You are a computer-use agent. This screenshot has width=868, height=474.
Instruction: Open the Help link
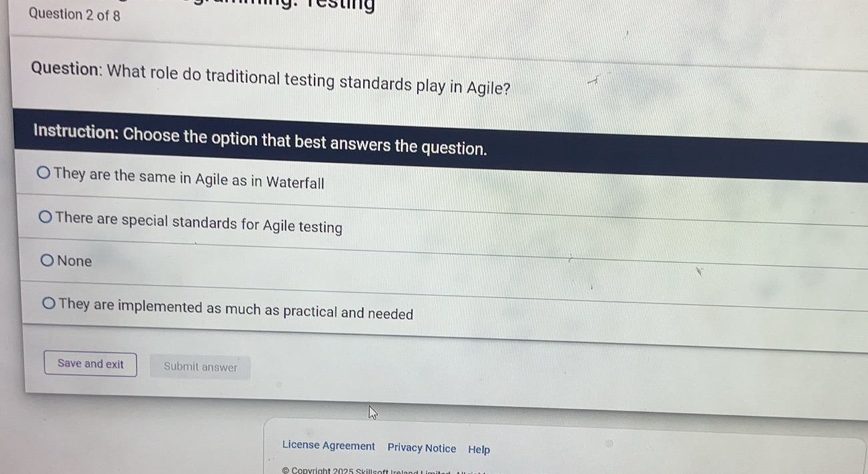[x=478, y=449]
